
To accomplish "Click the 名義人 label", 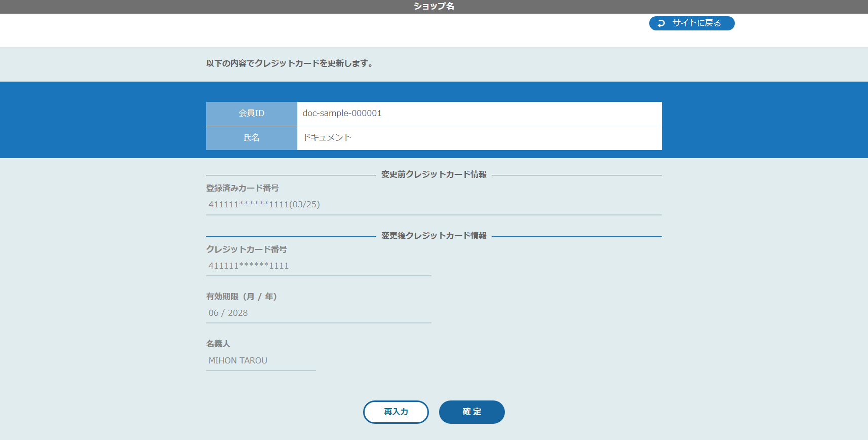I will (218, 344).
